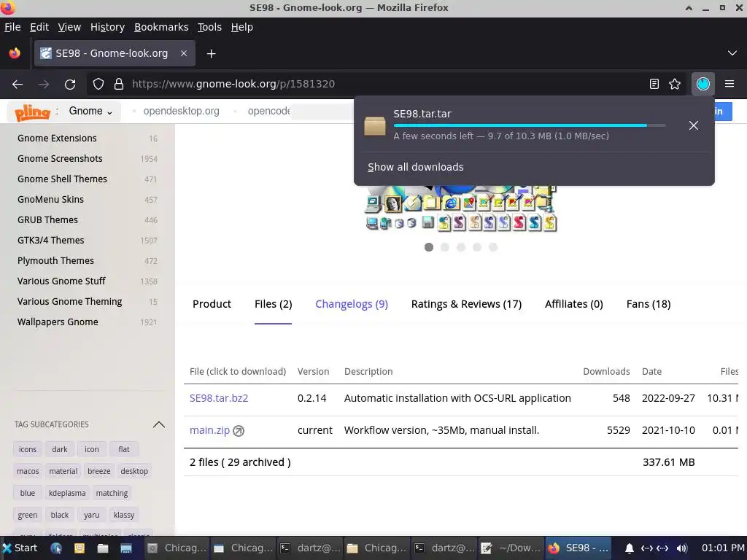747x560 pixels.
Task: Click external link icon next to main.zip
Action: pos(239,431)
